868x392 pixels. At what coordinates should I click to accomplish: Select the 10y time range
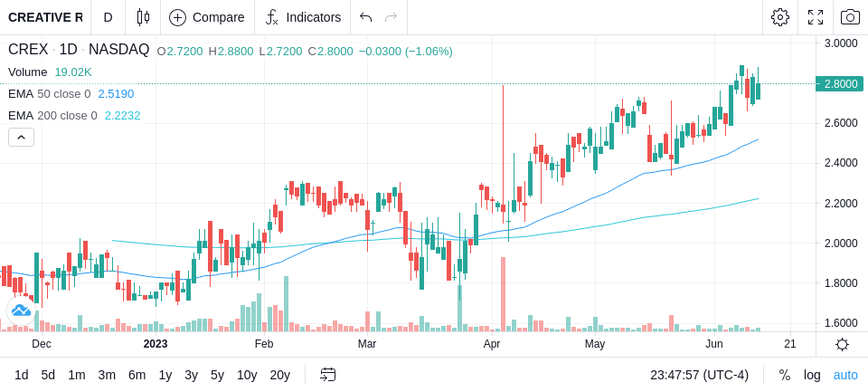[x=246, y=375]
